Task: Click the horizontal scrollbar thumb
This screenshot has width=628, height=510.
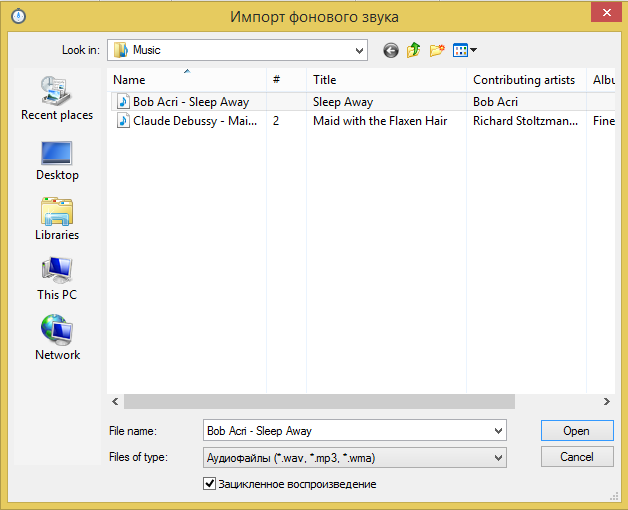Action: click(x=319, y=401)
